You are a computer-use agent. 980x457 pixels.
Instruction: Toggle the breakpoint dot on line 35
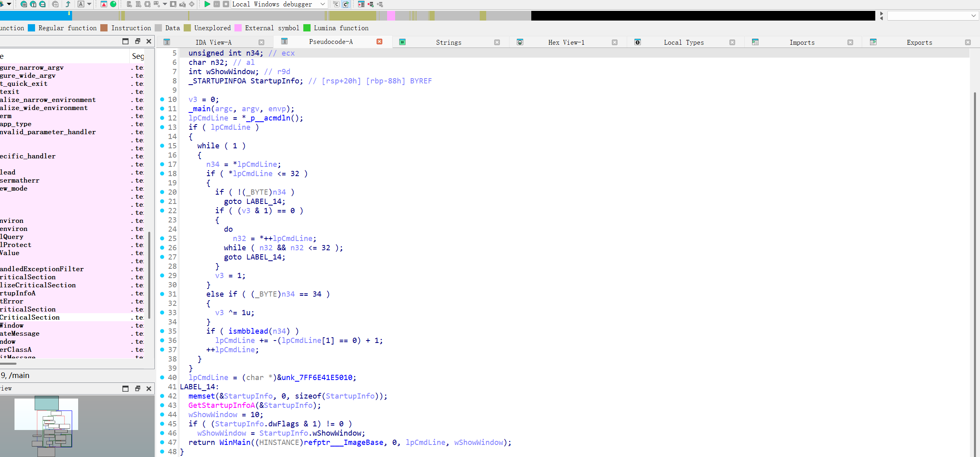tap(162, 331)
